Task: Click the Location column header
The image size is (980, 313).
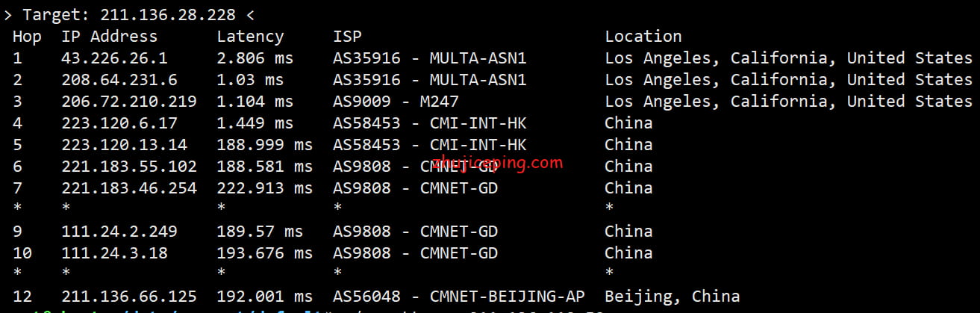Action: tap(643, 36)
